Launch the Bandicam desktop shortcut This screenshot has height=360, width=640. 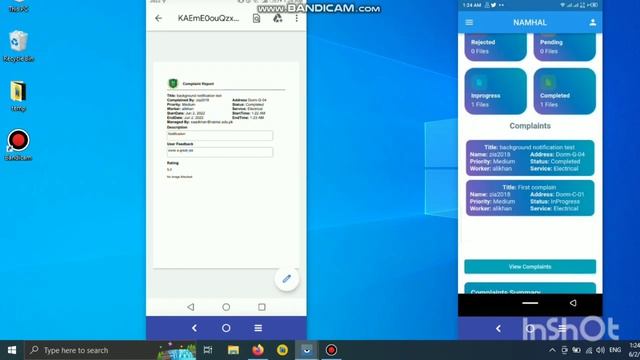pos(18,145)
